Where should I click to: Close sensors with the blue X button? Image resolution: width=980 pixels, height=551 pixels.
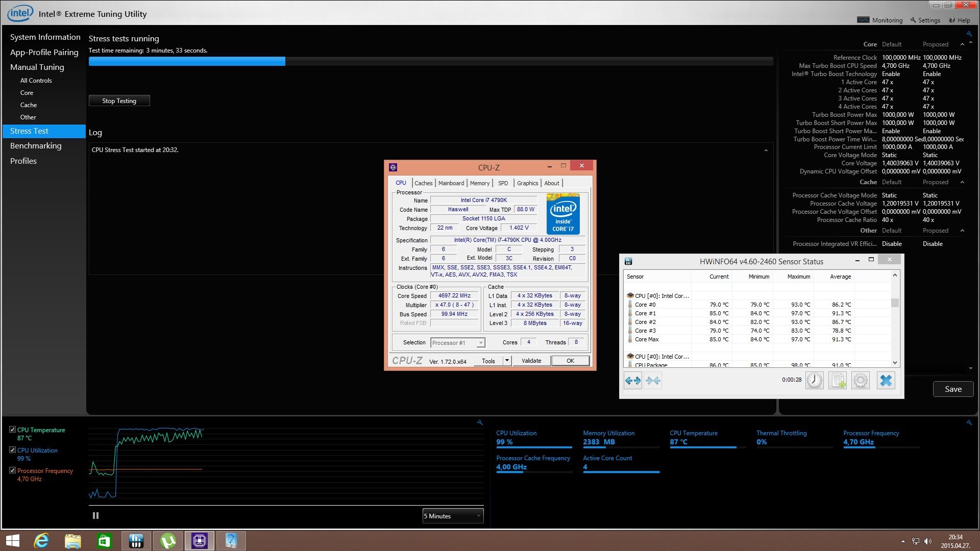[886, 381]
